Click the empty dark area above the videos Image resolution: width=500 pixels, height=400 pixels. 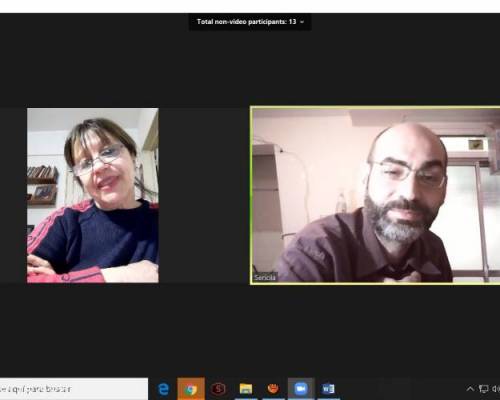click(x=250, y=67)
